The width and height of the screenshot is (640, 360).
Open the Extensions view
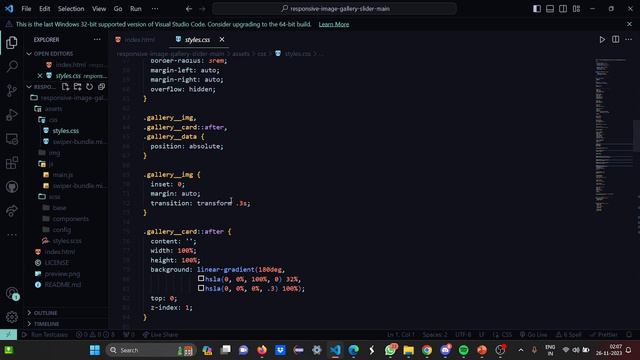12,163
